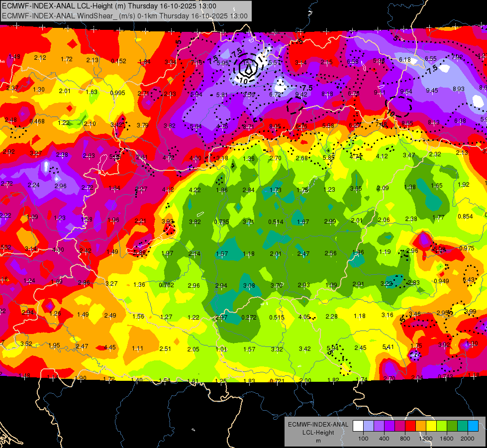Select the 100 tick label in the legend
Viewport: 487px width, 448px height.
pos(363,439)
